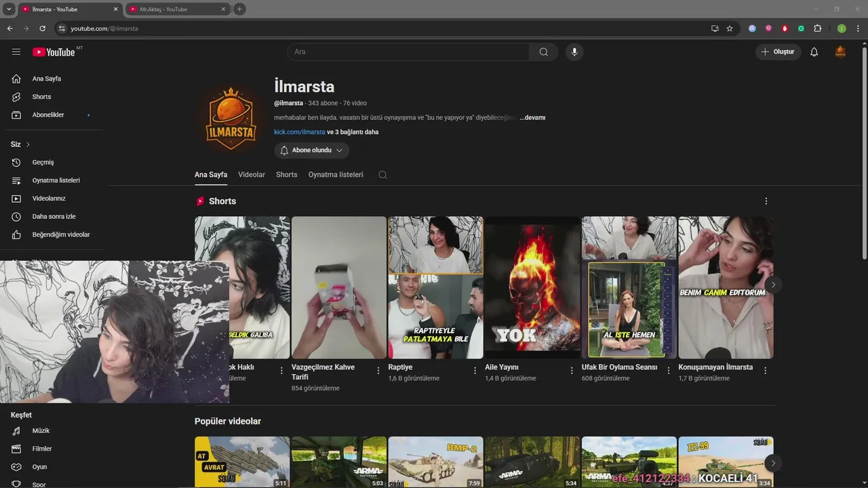Close the Mr.Aktaş browser tab
This screenshot has width=868, height=488.
223,9
